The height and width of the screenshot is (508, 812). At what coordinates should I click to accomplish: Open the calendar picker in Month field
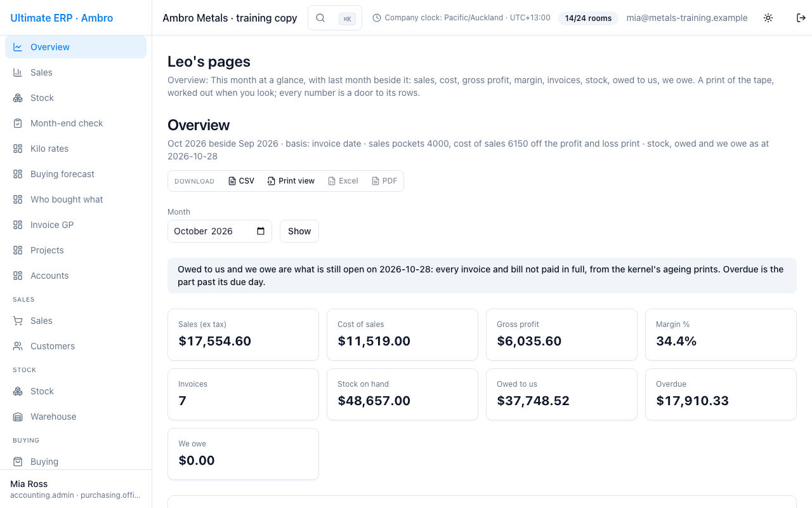tap(261, 231)
